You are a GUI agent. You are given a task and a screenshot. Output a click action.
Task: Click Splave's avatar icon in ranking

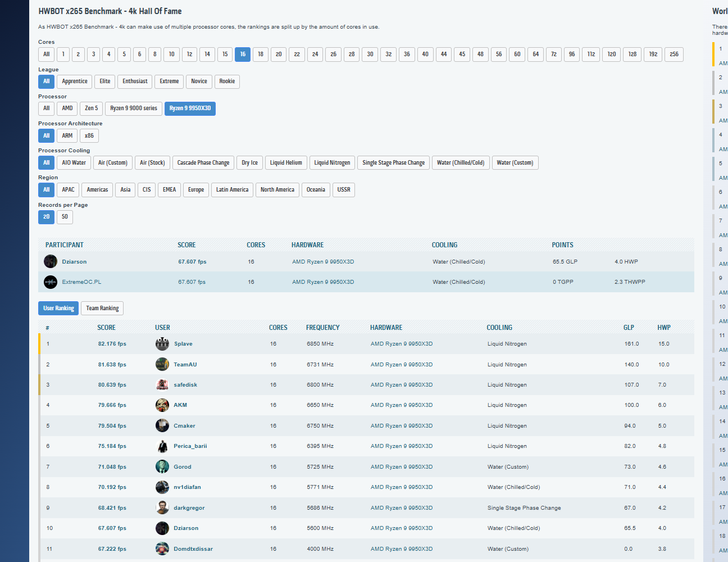pos(162,344)
